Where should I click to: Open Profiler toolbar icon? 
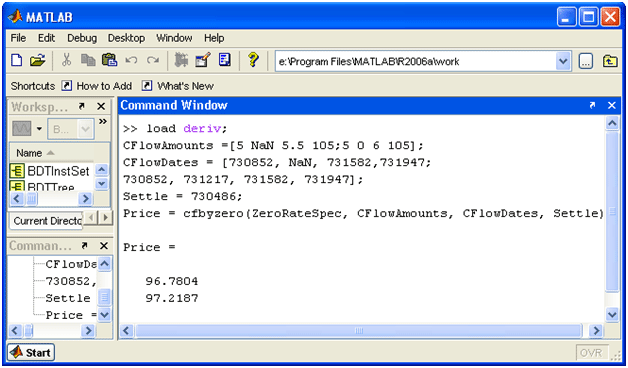225,61
